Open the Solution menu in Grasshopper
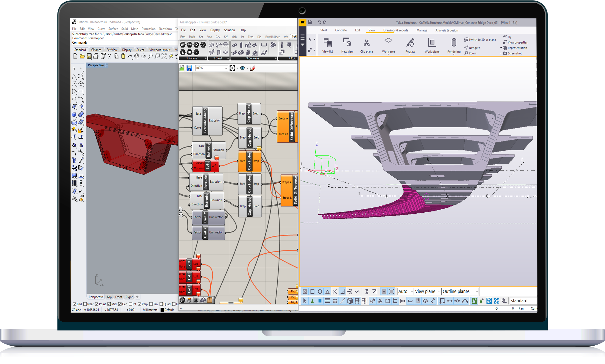The width and height of the screenshot is (605, 364). click(229, 30)
